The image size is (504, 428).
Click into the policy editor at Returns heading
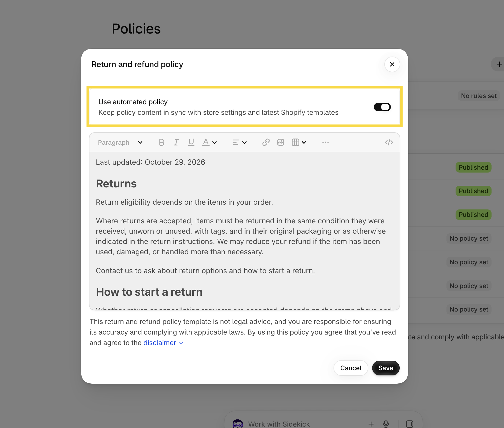click(116, 184)
